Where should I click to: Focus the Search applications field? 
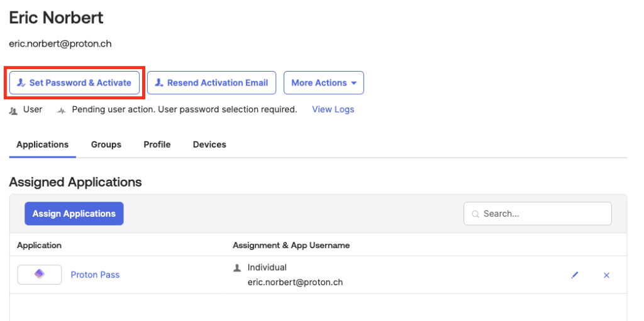coord(538,214)
